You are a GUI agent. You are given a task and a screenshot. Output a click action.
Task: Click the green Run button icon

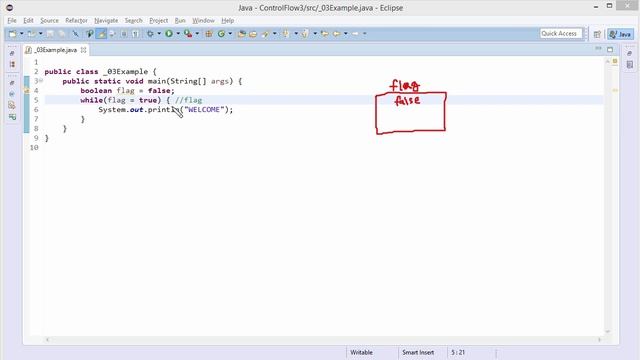pyautogui.click(x=169, y=34)
